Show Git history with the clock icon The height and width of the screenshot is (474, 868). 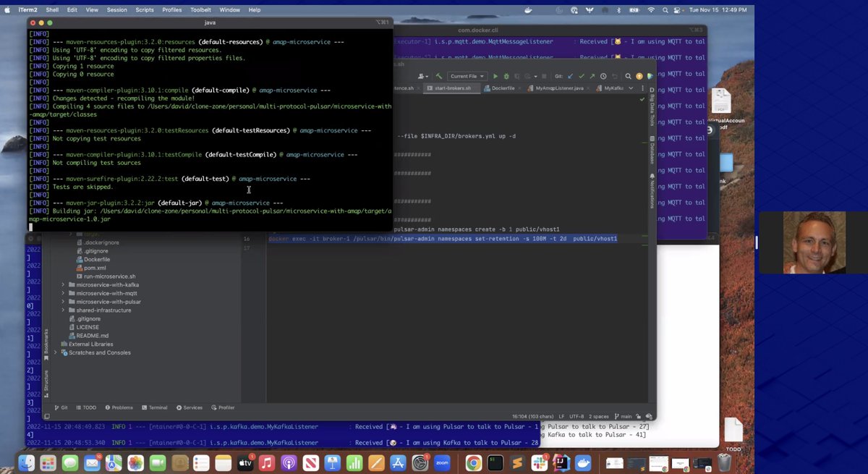pyautogui.click(x=605, y=76)
